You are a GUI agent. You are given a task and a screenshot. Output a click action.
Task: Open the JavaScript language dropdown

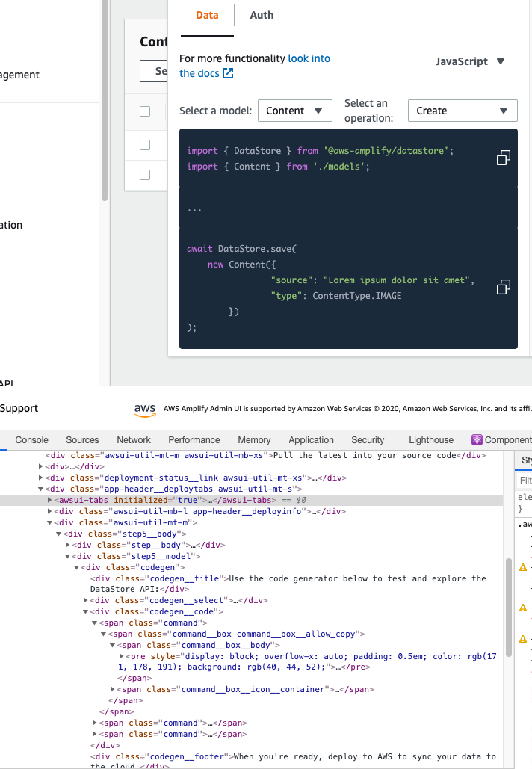(471, 61)
